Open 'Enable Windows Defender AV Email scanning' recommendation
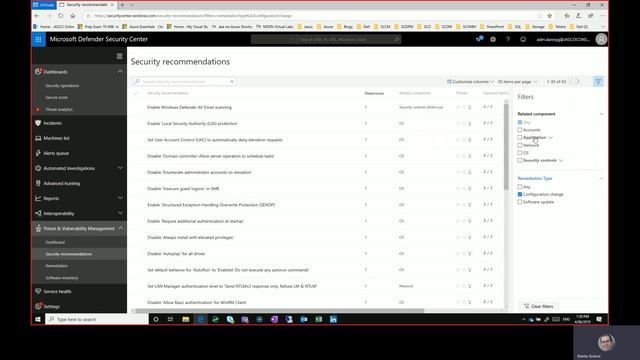 coord(189,107)
